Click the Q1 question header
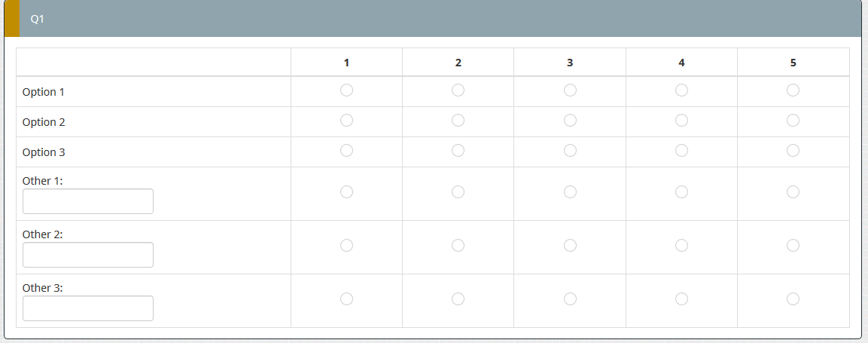 click(38, 20)
